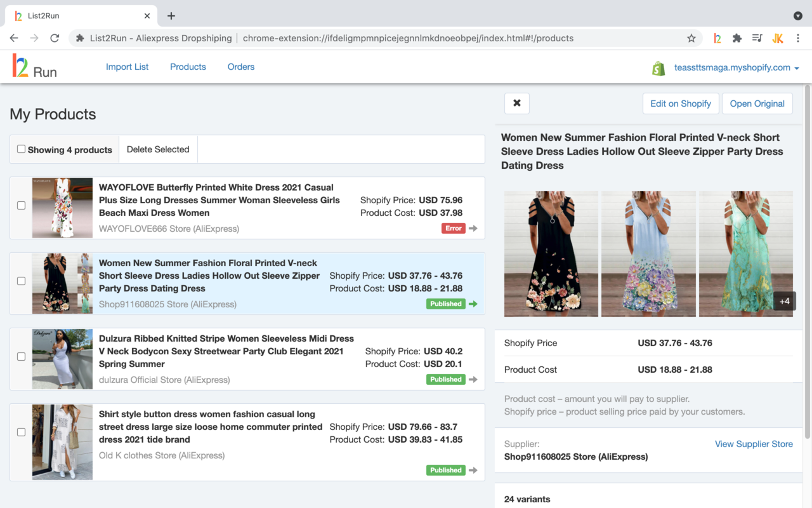Check the Floral Printed V-neck dress checkbox

21,281
